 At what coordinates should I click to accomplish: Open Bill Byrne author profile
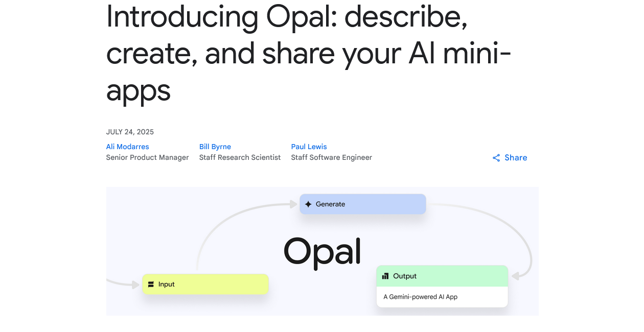click(x=215, y=147)
